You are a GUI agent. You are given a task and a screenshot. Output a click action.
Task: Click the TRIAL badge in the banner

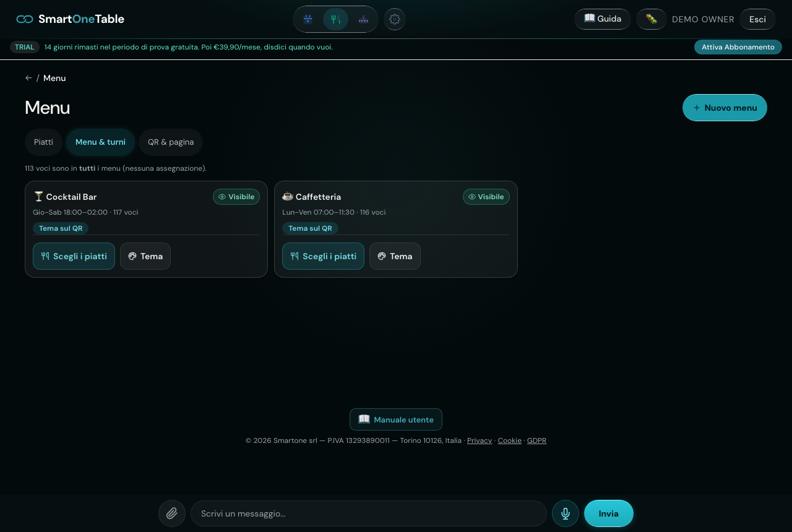pos(25,47)
